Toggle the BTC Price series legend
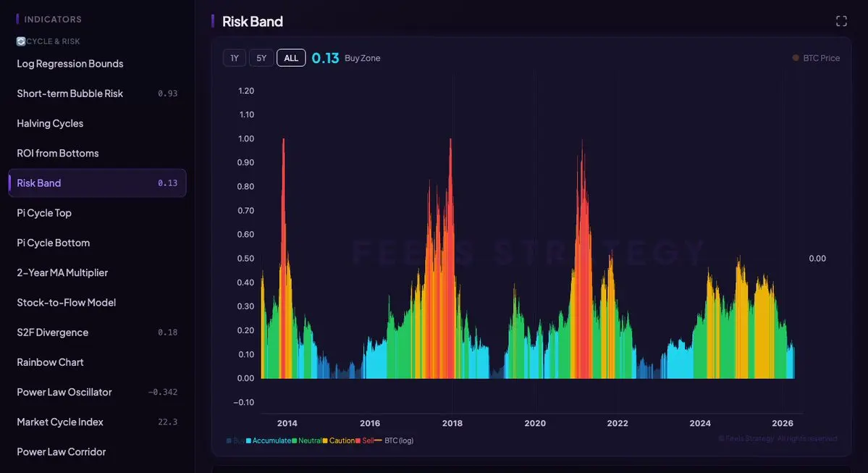This screenshot has height=473, width=868. click(x=816, y=58)
